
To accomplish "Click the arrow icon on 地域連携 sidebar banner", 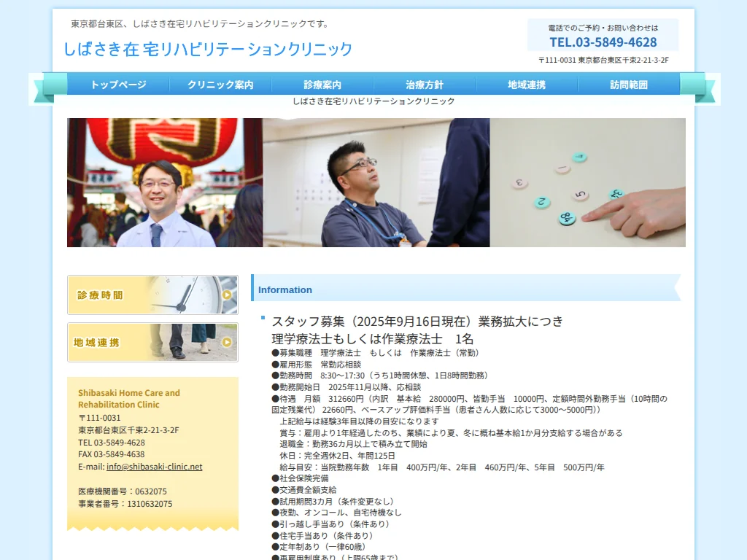I will pyautogui.click(x=227, y=342).
